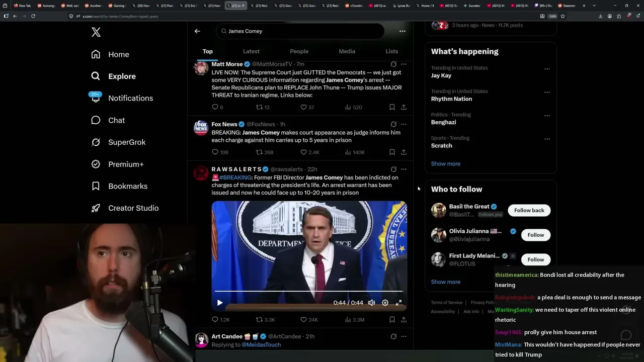Share the Fox News post
Screen dimensions: 644x362
coord(404,152)
